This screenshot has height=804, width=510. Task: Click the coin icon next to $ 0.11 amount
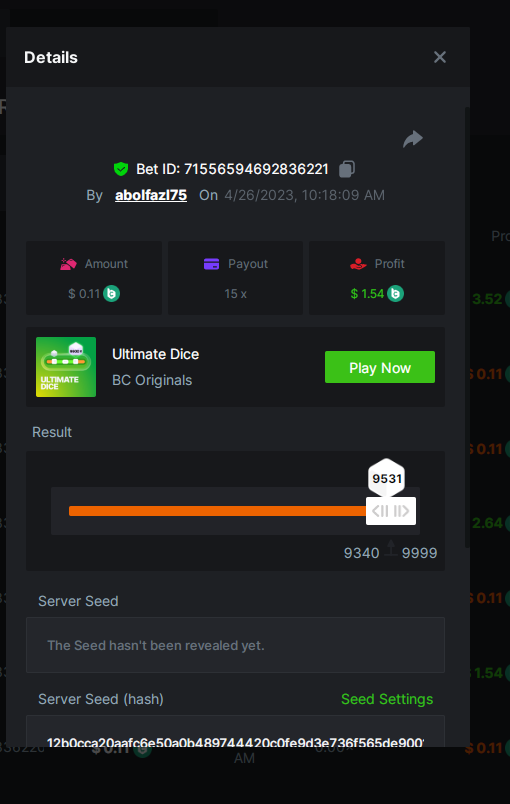click(111, 294)
